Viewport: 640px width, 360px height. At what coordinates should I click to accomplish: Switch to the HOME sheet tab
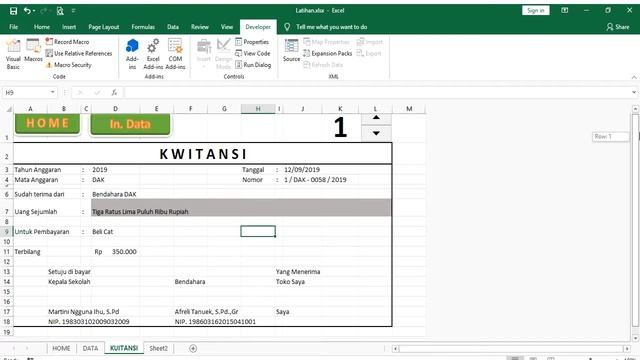[61, 348]
